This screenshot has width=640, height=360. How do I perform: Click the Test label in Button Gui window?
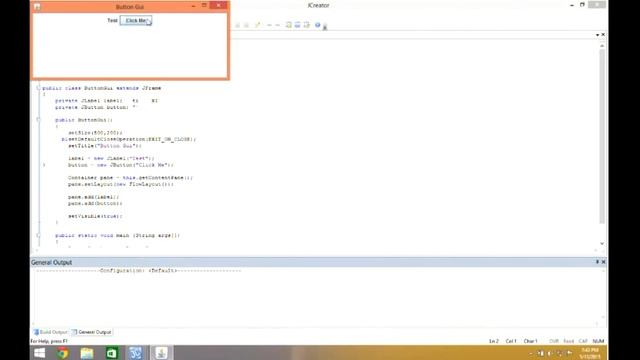112,20
